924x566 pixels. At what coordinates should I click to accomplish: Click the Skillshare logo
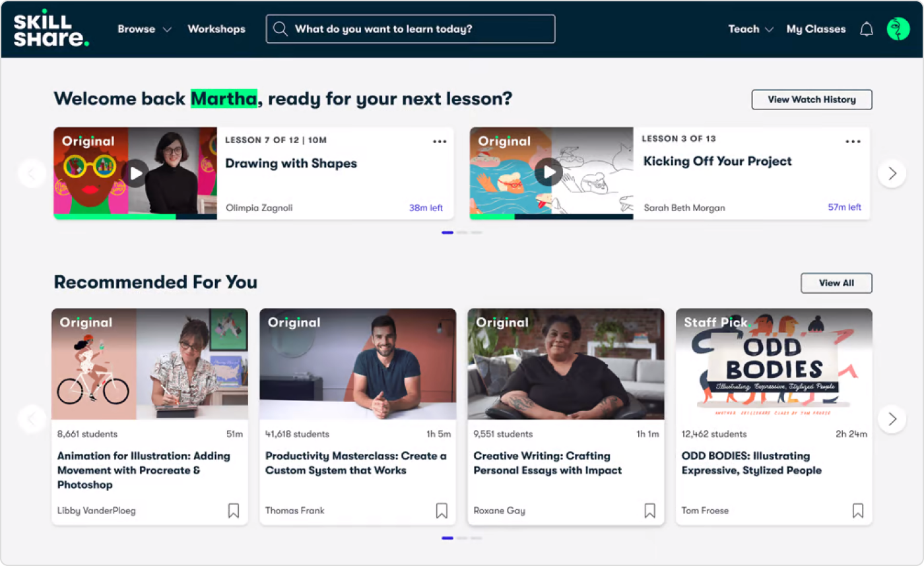point(51,29)
